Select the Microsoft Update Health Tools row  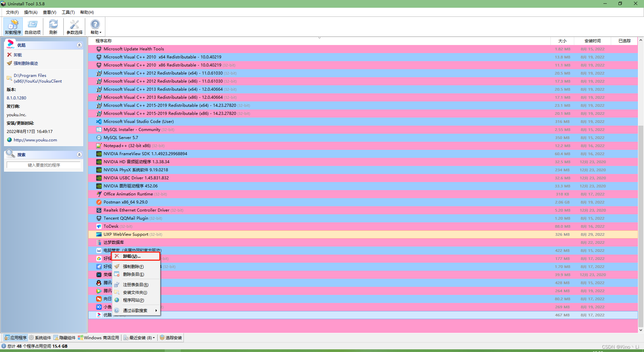coord(363,49)
